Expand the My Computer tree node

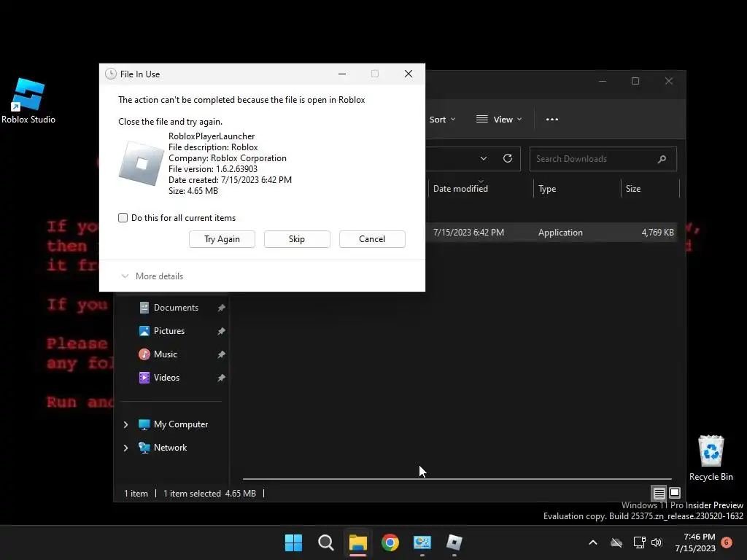[x=125, y=424]
